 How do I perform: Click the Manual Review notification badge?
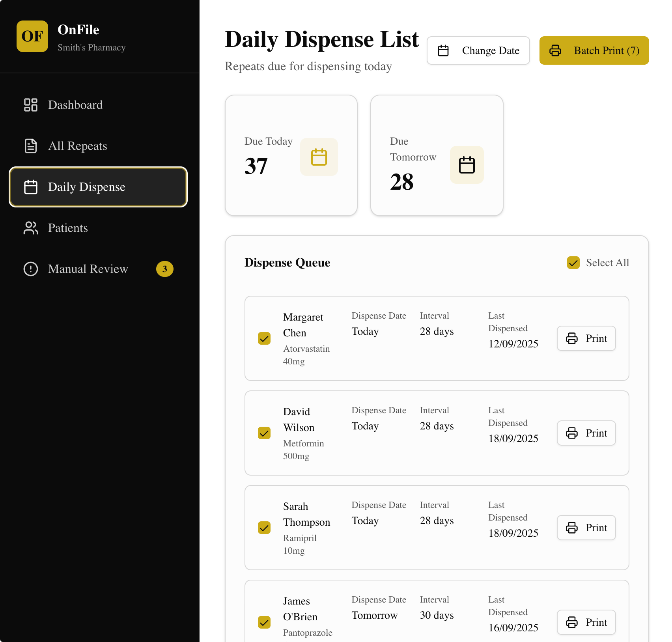coord(165,269)
